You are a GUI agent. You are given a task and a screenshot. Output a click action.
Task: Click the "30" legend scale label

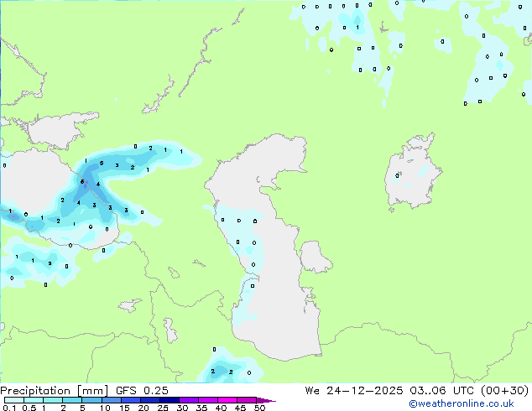pyautogui.click(x=183, y=408)
